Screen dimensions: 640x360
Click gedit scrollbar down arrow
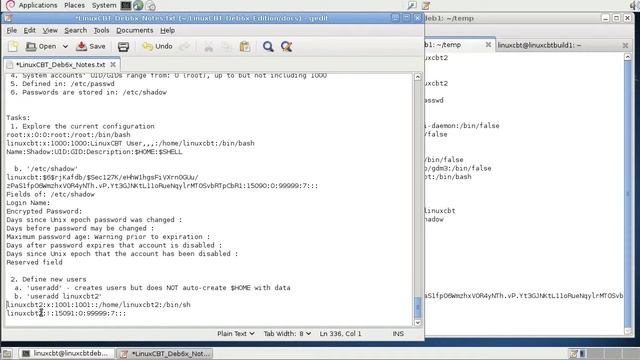tap(418, 322)
